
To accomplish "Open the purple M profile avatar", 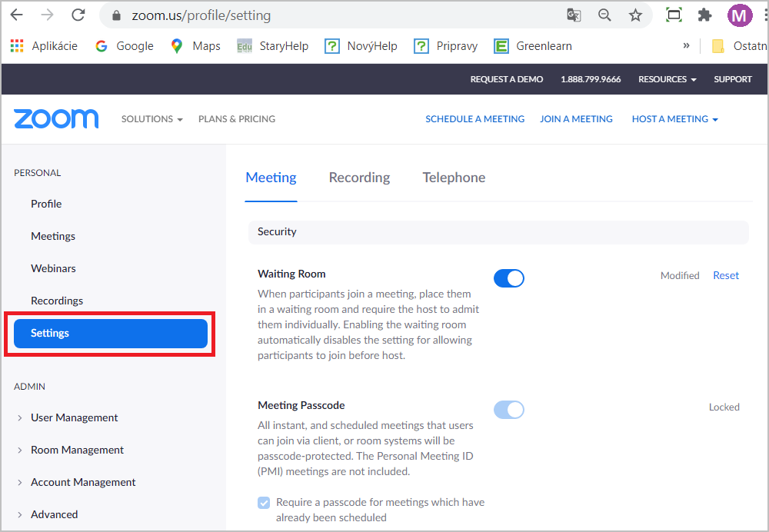I will coord(740,15).
